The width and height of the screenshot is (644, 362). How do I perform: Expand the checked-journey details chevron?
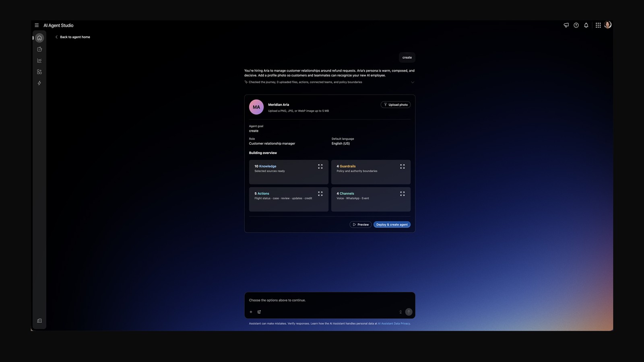tap(412, 82)
